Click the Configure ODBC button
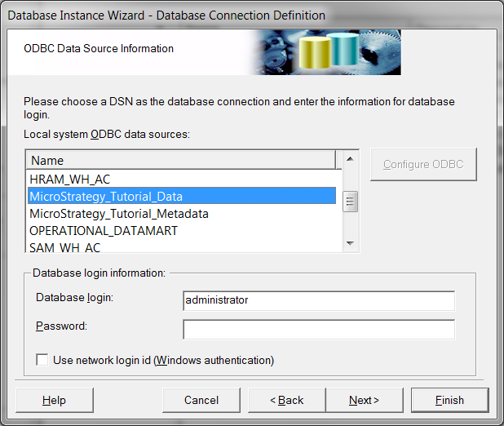Image resolution: width=504 pixels, height=426 pixels. (x=423, y=164)
